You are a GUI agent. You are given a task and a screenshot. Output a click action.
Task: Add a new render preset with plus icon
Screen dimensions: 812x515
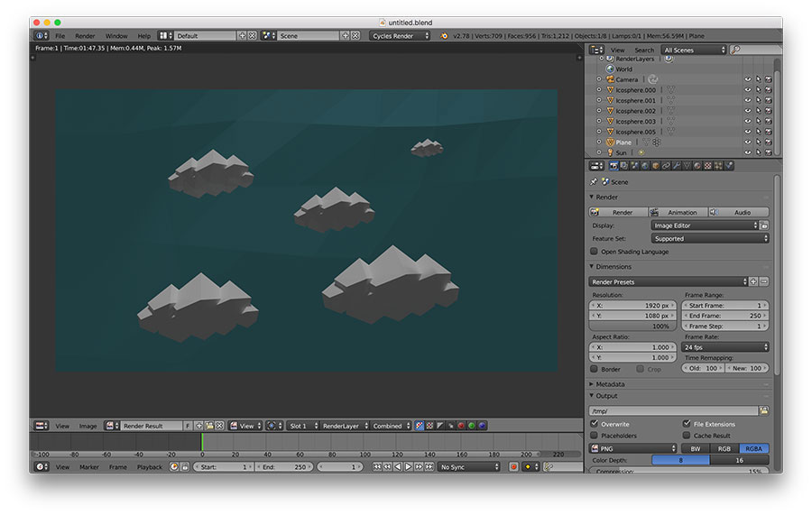coord(753,281)
